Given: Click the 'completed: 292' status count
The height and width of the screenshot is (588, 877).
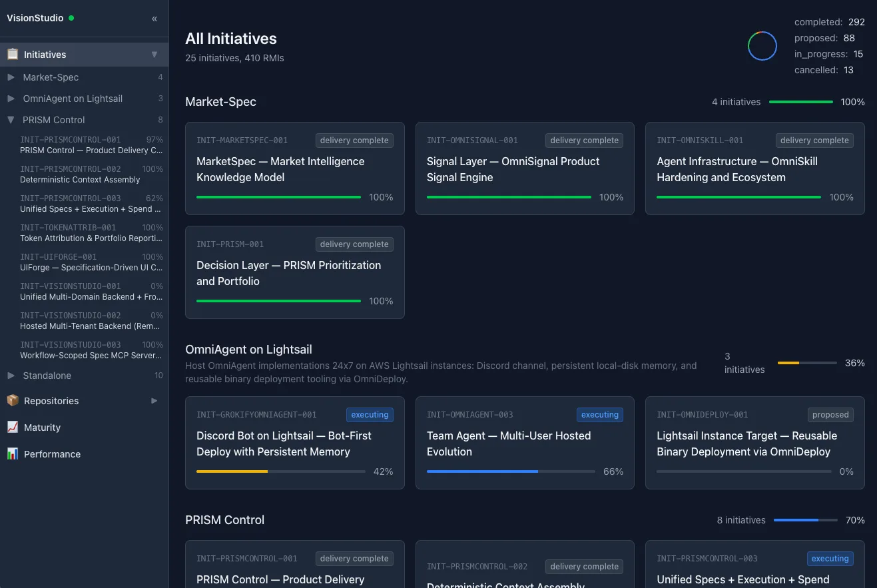Looking at the screenshot, I should 830,22.
